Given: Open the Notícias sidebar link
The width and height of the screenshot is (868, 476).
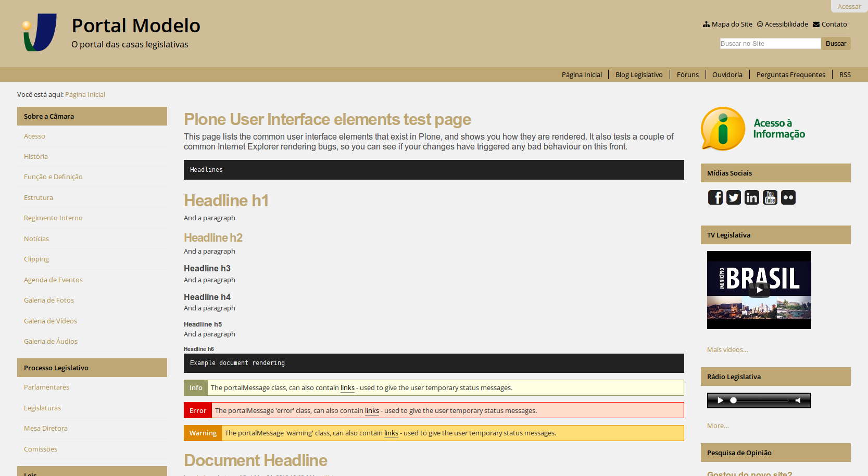Looking at the screenshot, I should coord(36,239).
